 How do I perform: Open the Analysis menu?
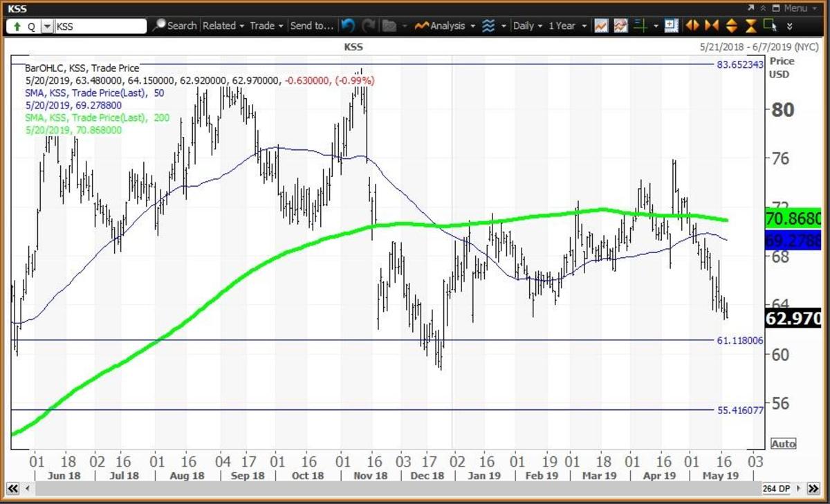click(445, 26)
